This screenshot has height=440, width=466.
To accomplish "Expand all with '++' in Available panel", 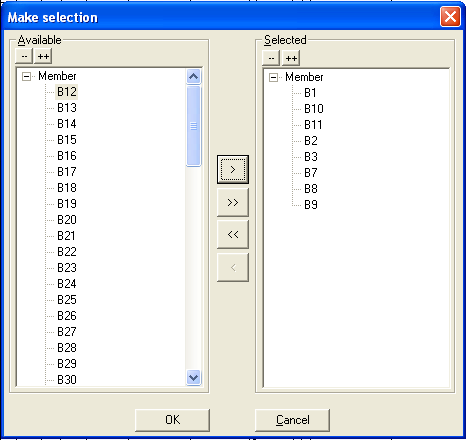I will tap(43, 56).
